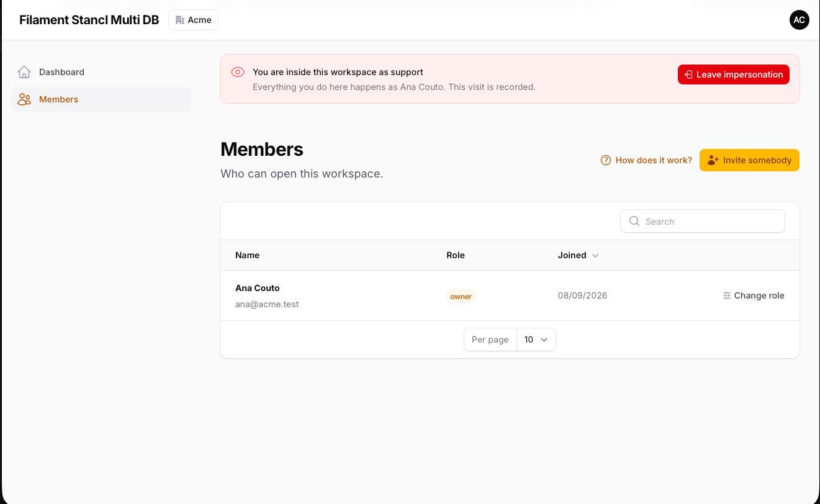
Task: Click 'You are inside this workspace as support'
Action: click(338, 72)
